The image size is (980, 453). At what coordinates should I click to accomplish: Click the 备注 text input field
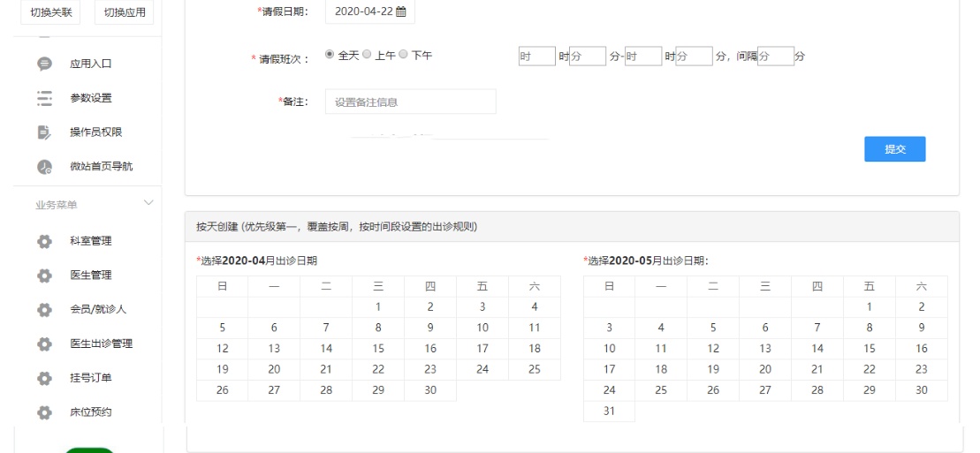410,102
